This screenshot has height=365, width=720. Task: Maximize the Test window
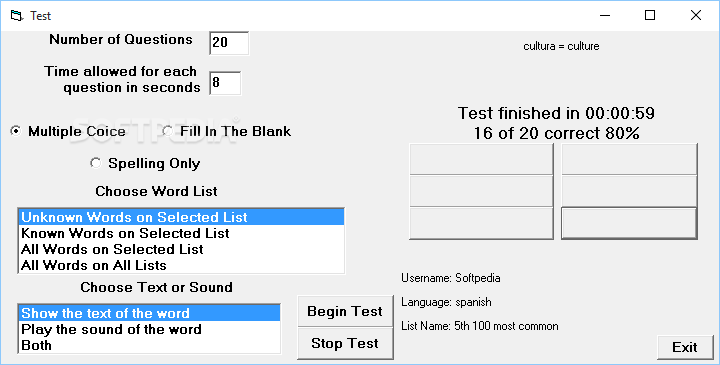[x=650, y=15]
